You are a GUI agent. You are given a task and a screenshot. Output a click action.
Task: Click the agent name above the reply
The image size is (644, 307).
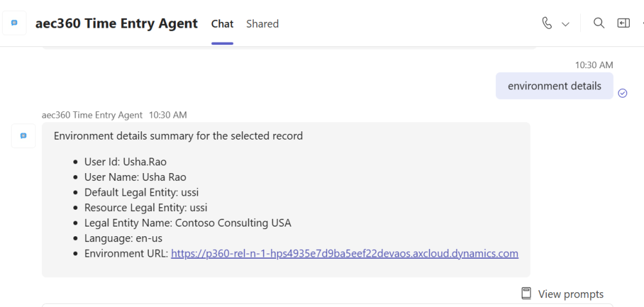(92, 115)
